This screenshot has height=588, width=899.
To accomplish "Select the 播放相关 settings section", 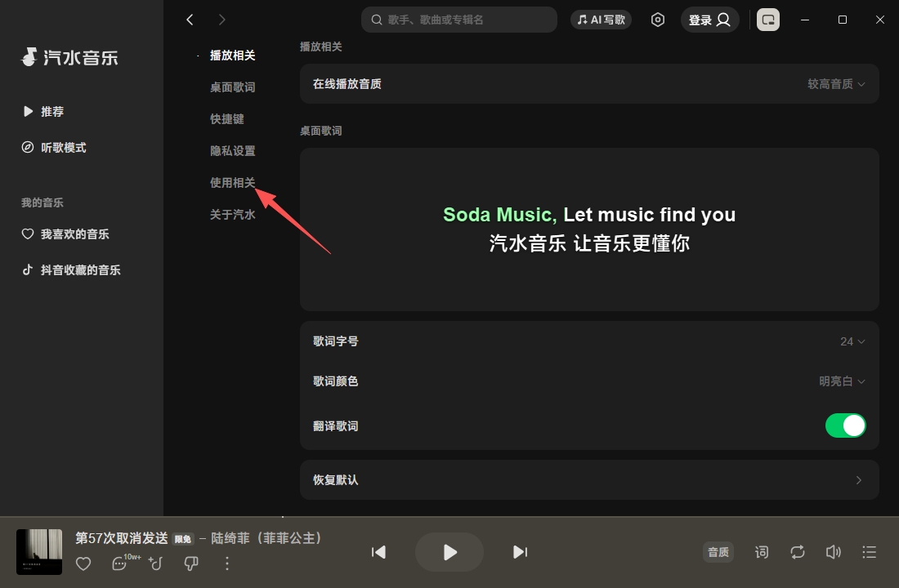I will point(232,56).
